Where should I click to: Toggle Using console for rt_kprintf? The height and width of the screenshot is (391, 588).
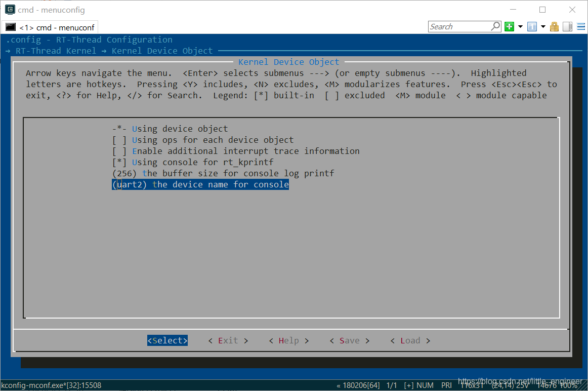coord(193,162)
